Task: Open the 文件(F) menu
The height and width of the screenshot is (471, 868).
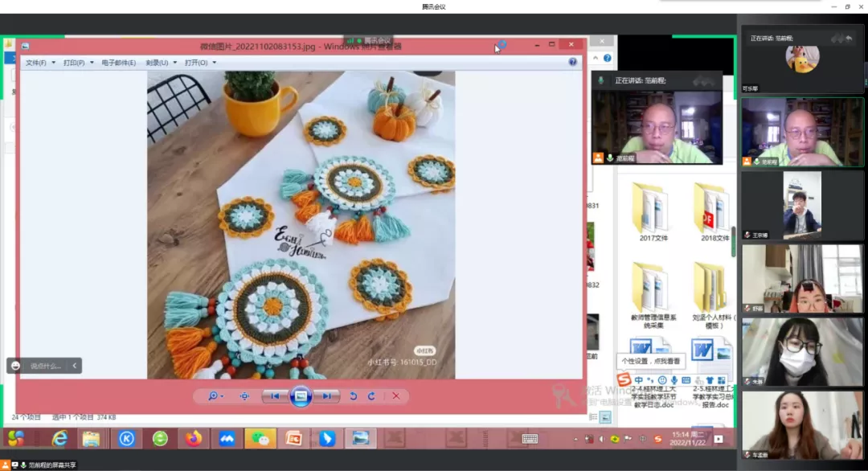Action: pos(40,63)
